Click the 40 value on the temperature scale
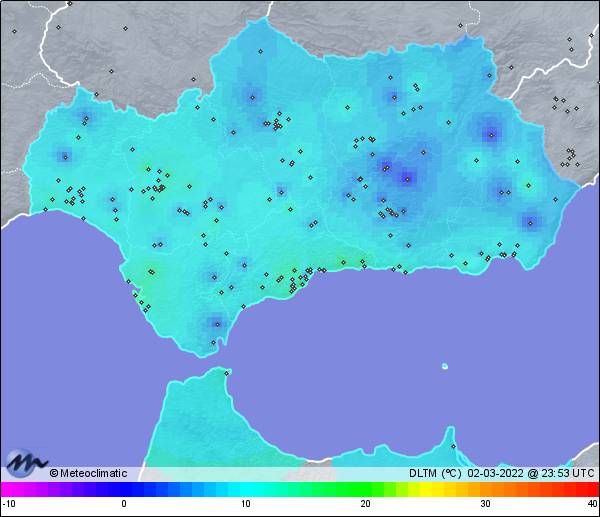Screen dimensions: 600x517 (x=593, y=503)
